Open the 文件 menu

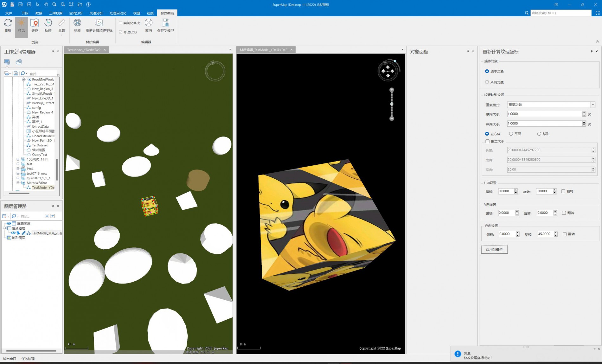click(x=9, y=13)
